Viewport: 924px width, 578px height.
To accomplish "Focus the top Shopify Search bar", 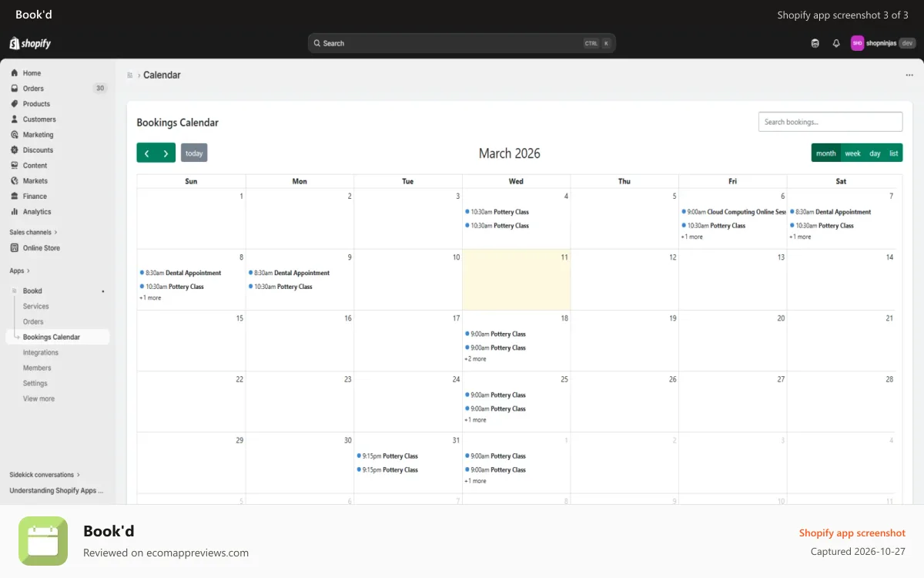I will click(x=462, y=43).
